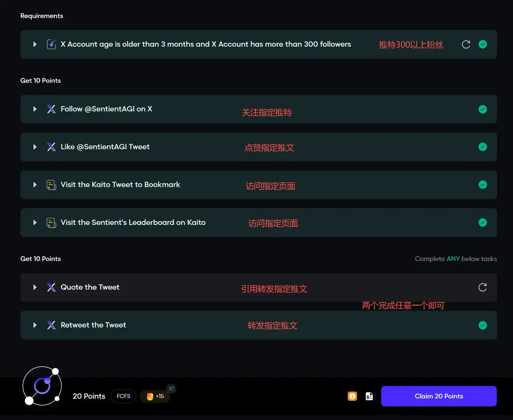Click X logo on Follow @SentientAGI row
Image resolution: width=513 pixels, height=420 pixels.
[51, 109]
